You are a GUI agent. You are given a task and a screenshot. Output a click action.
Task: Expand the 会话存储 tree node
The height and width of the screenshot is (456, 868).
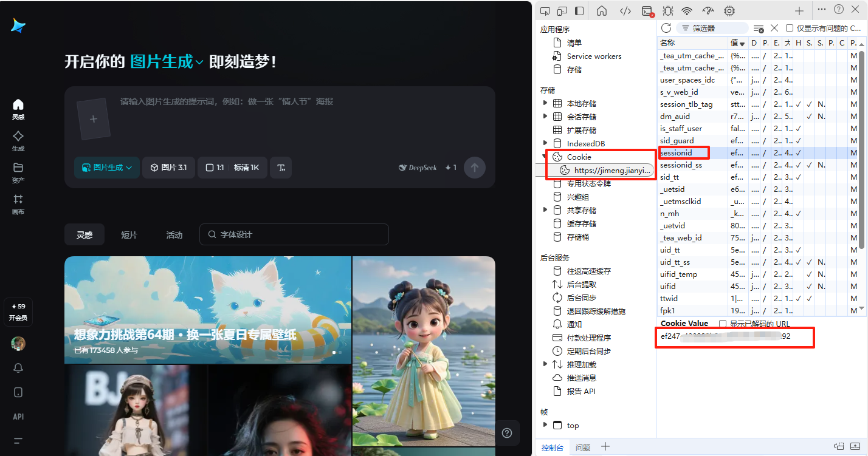(545, 117)
